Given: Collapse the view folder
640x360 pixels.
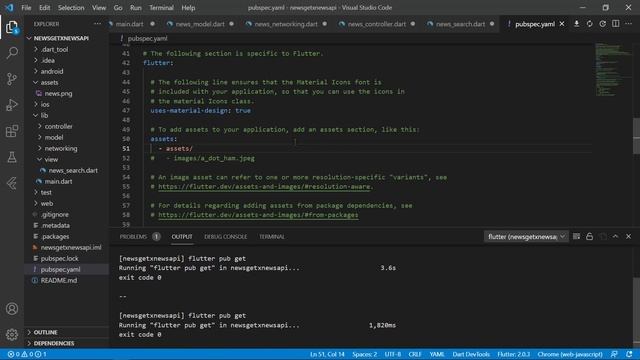Looking at the screenshot, I should pyautogui.click(x=51, y=160).
